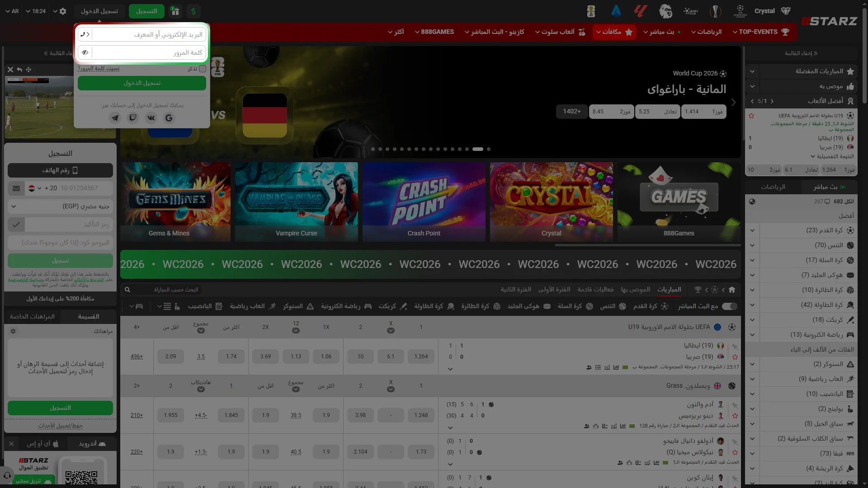Screen dimensions: 868x488
Task: Show password with the eye icon
Action: [85, 53]
